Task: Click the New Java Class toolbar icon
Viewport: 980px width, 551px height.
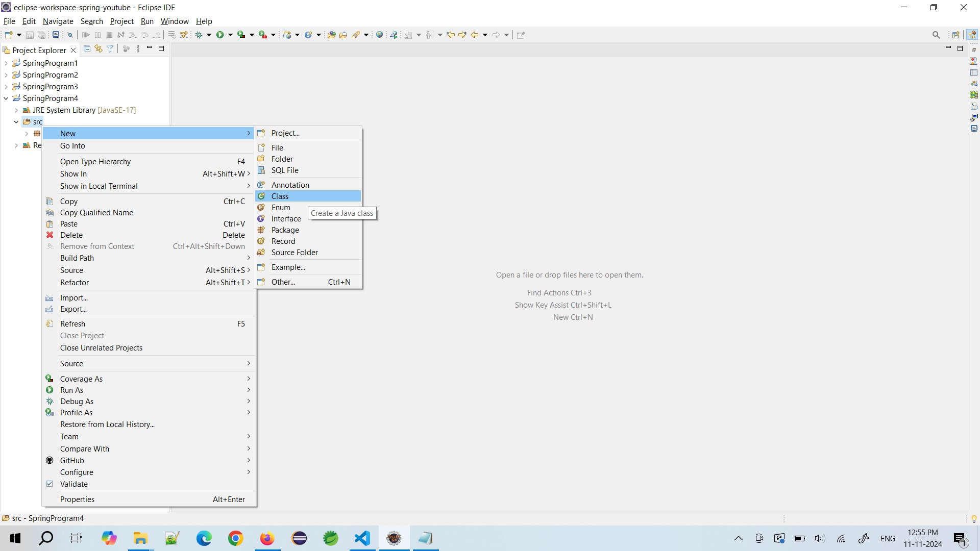Action: click(x=308, y=35)
